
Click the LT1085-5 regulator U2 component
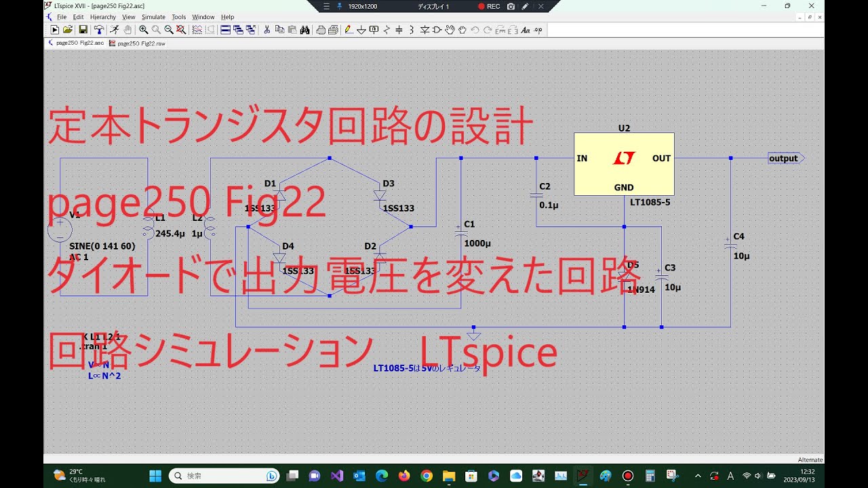pyautogui.click(x=624, y=164)
